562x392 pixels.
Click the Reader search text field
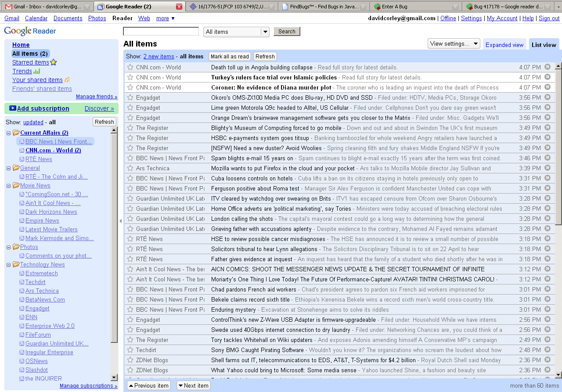[161, 31]
